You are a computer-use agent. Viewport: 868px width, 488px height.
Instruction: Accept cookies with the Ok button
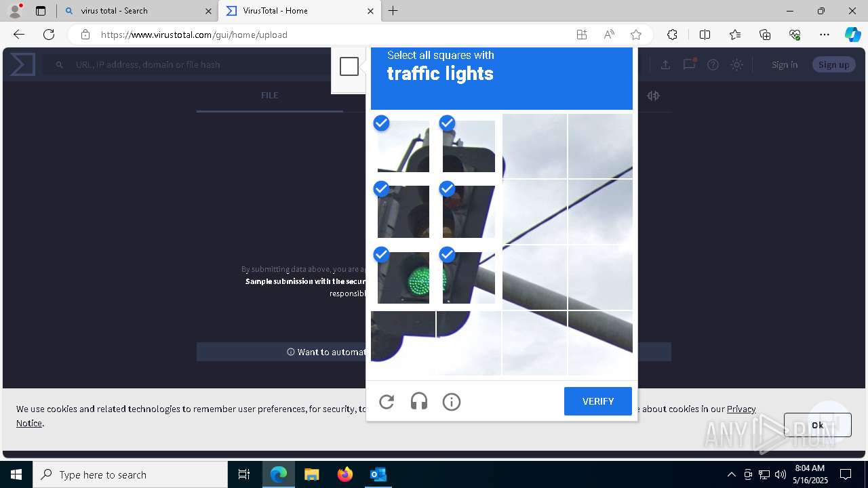pos(817,425)
